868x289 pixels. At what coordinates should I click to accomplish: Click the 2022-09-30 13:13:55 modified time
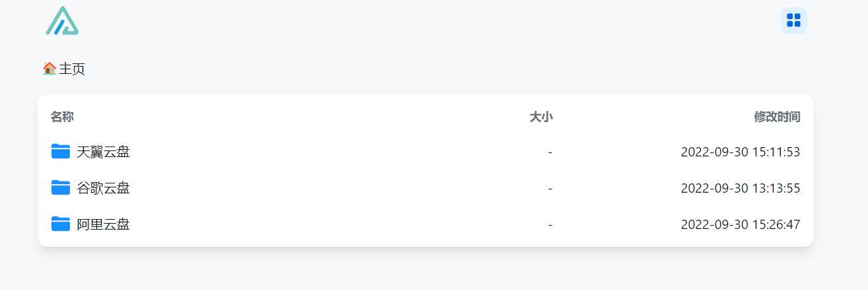coord(741,188)
